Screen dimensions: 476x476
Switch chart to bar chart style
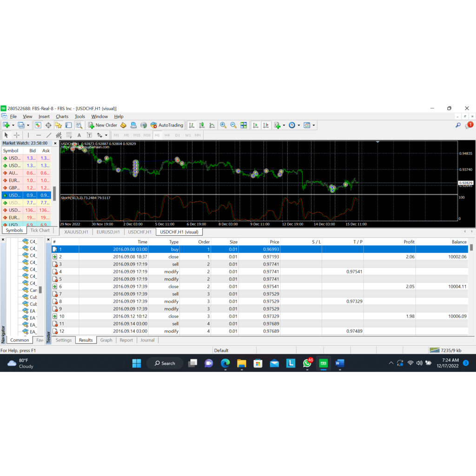(192, 125)
